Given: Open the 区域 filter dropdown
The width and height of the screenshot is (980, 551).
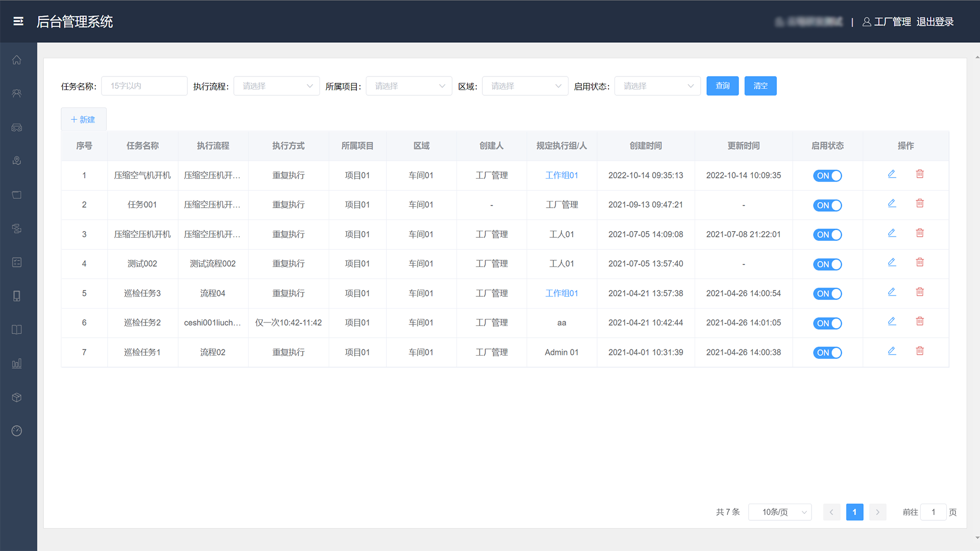Looking at the screenshot, I should [525, 86].
